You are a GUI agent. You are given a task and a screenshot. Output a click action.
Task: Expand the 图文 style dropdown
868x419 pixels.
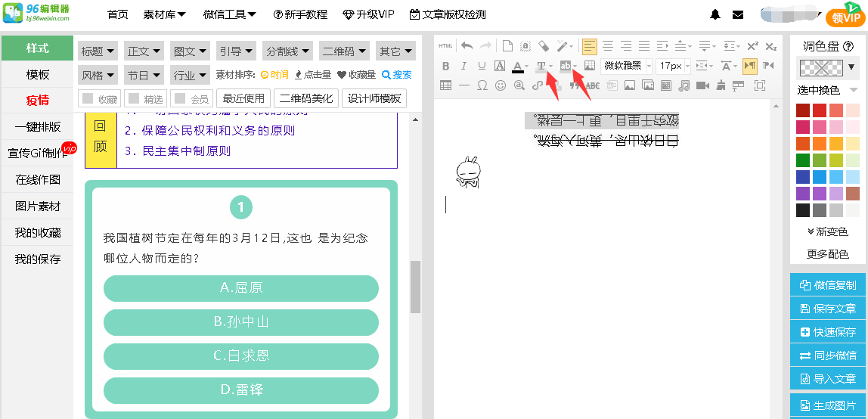coord(190,51)
